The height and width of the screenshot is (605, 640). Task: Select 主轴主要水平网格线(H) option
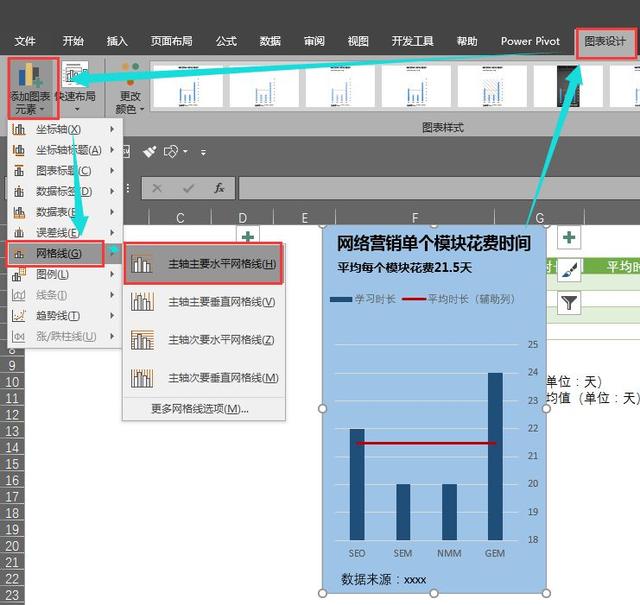(x=203, y=265)
